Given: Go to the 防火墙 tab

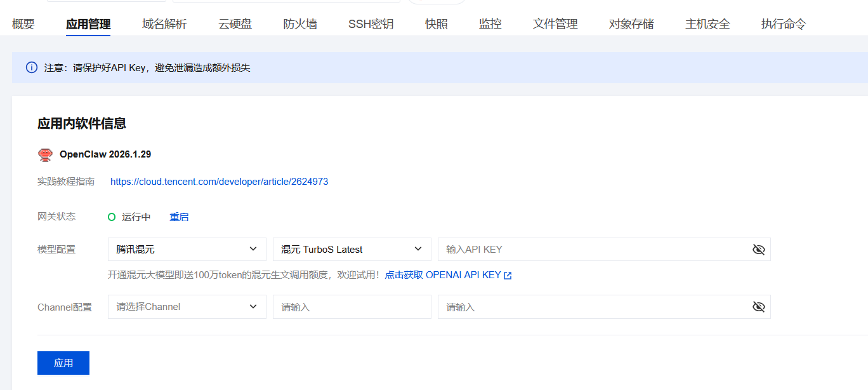Looking at the screenshot, I should point(300,24).
